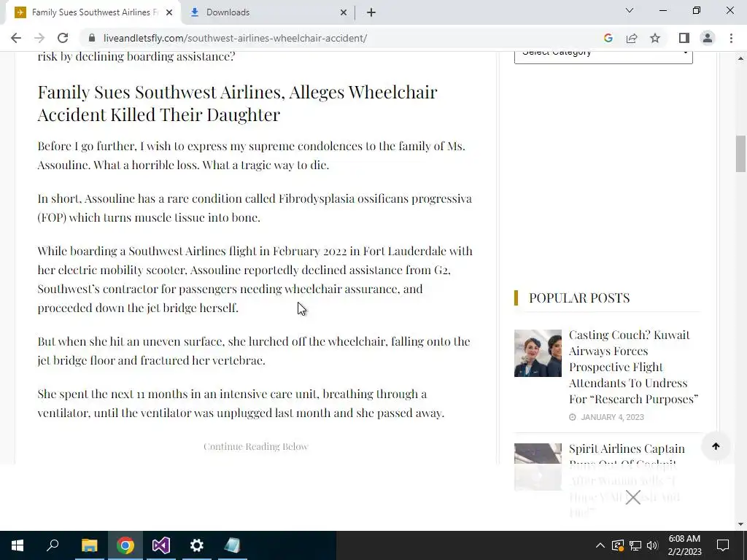
Task: Close the Downloads tab
Action: 344,12
